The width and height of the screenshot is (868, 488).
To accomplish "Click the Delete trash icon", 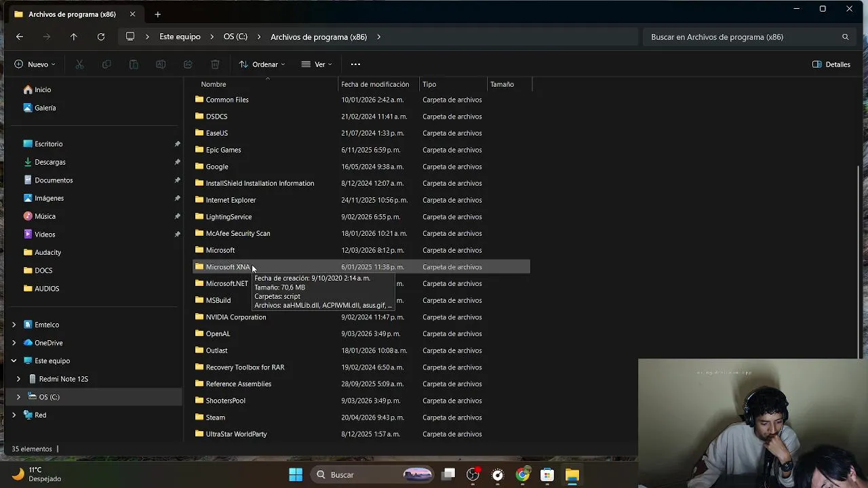I will click(x=215, y=64).
